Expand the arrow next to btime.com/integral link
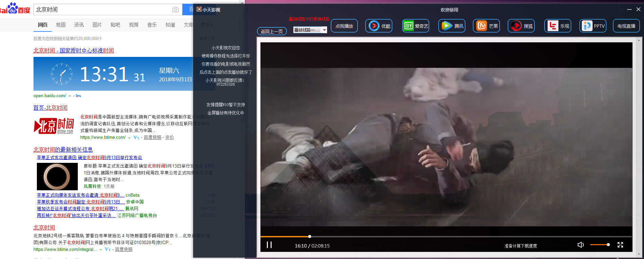 tap(100, 250)
